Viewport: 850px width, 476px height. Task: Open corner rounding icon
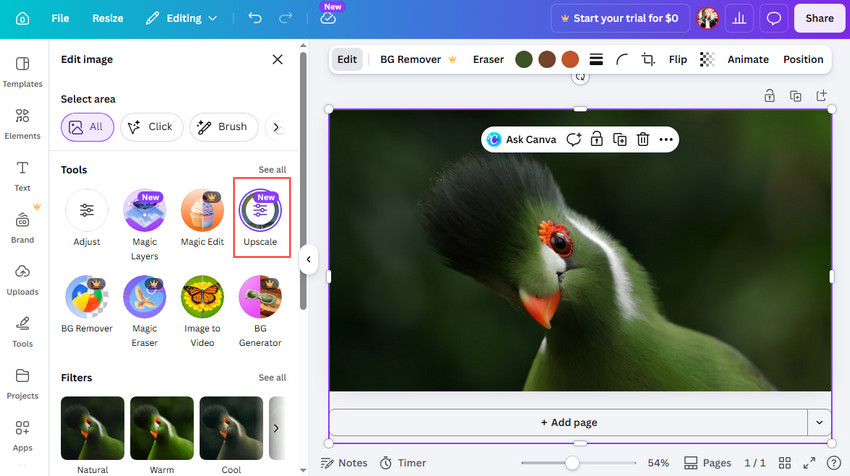click(622, 59)
